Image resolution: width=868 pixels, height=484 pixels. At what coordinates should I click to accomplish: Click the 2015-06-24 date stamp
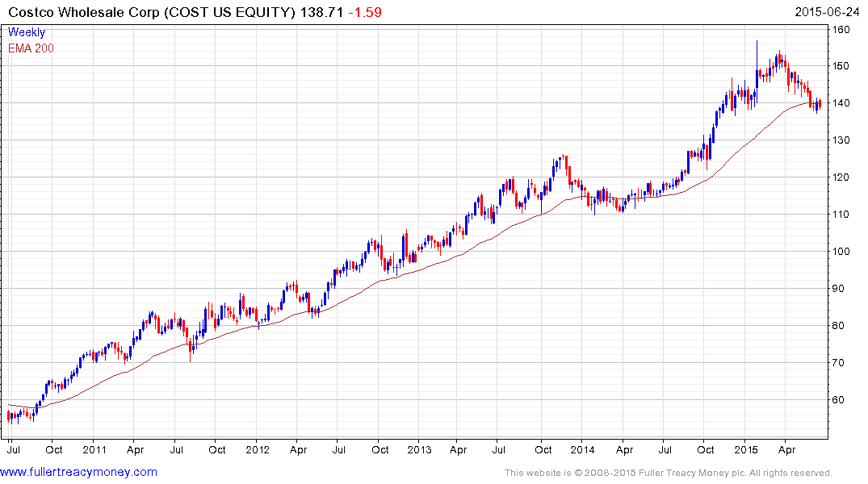(x=827, y=12)
